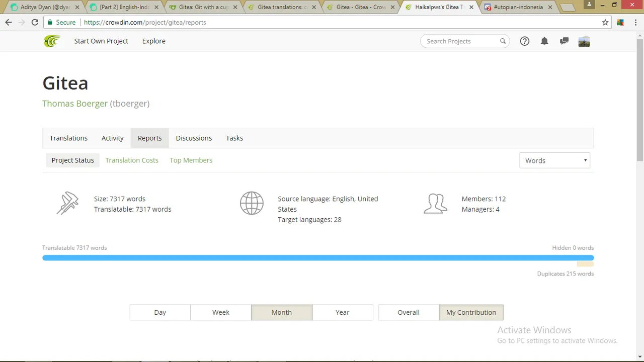This screenshot has height=362, width=644.
Task: Open the new tab button
Action: click(x=567, y=8)
